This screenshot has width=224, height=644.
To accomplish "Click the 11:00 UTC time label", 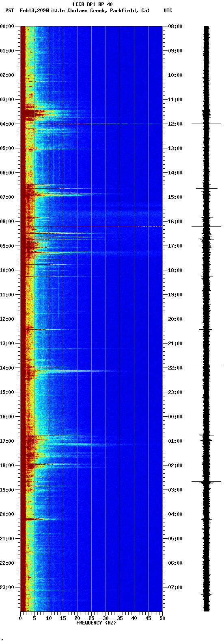I will (176, 100).
